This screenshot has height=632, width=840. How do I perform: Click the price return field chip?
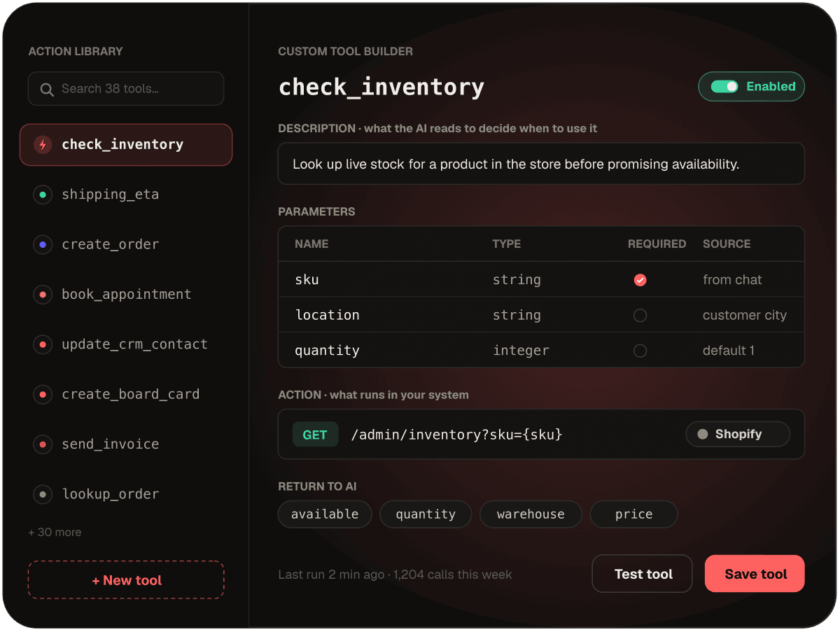pos(633,514)
